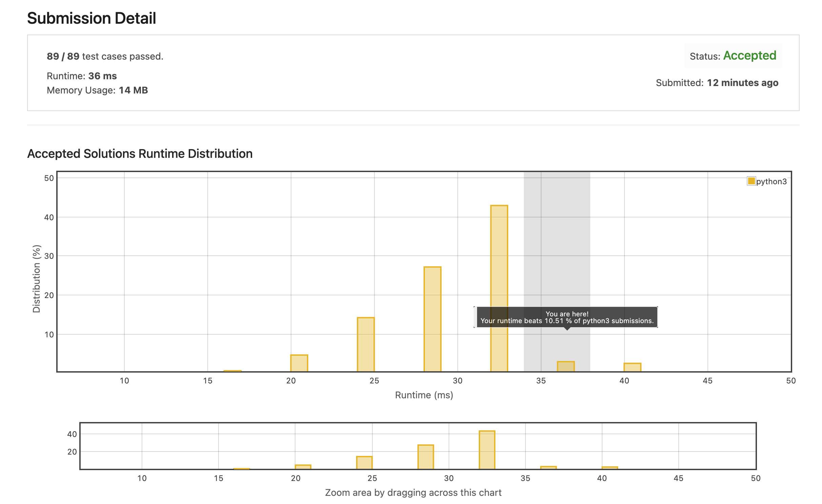Click the 'You are here!' tooltip
Image resolution: width=822 pixels, height=504 pixels.
click(x=567, y=317)
